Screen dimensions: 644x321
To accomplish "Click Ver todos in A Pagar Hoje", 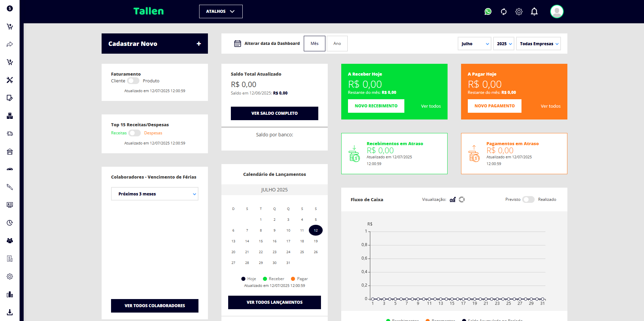I will click(x=551, y=106).
